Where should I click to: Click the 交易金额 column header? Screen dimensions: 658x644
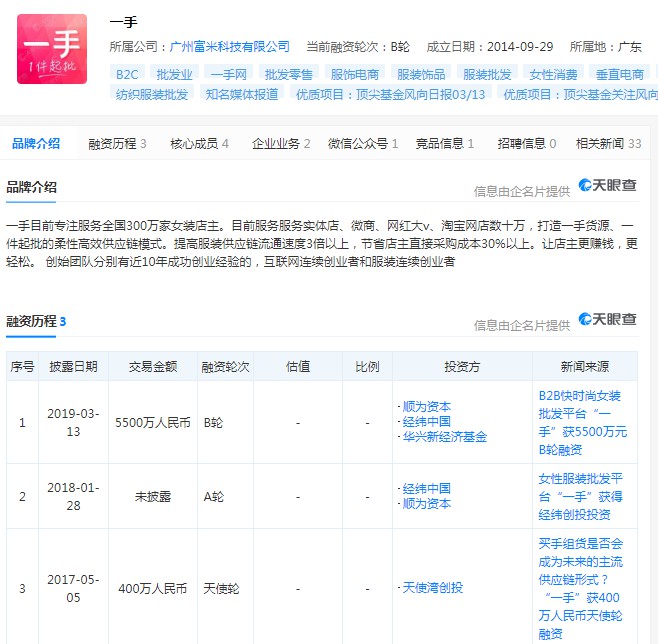tap(153, 366)
